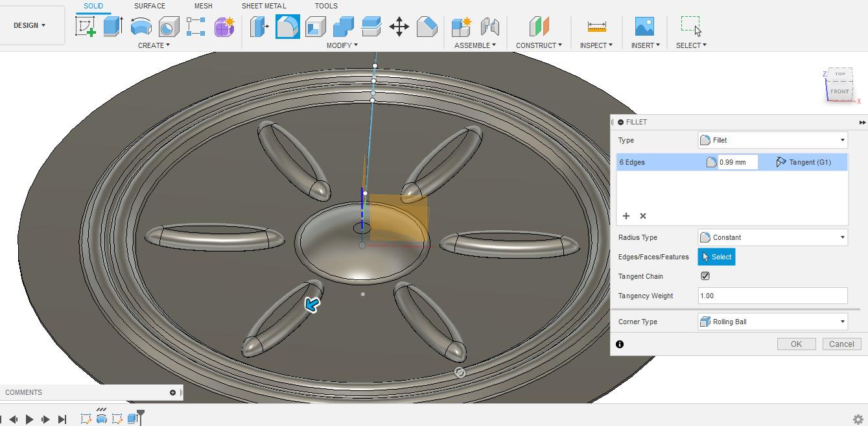Launch the Create Form tool
868x426 pixels.
click(x=224, y=27)
